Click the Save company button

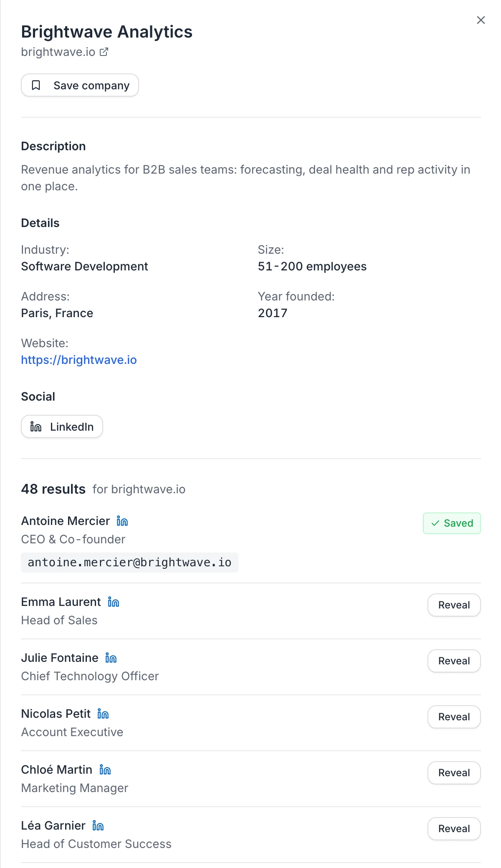[x=80, y=85]
